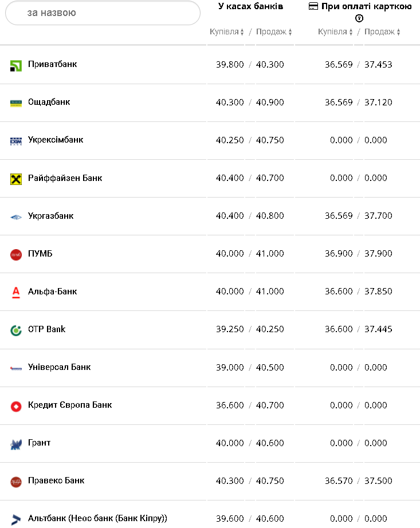Open the Грант bank link
This screenshot has width=420, height=528.
(40, 443)
